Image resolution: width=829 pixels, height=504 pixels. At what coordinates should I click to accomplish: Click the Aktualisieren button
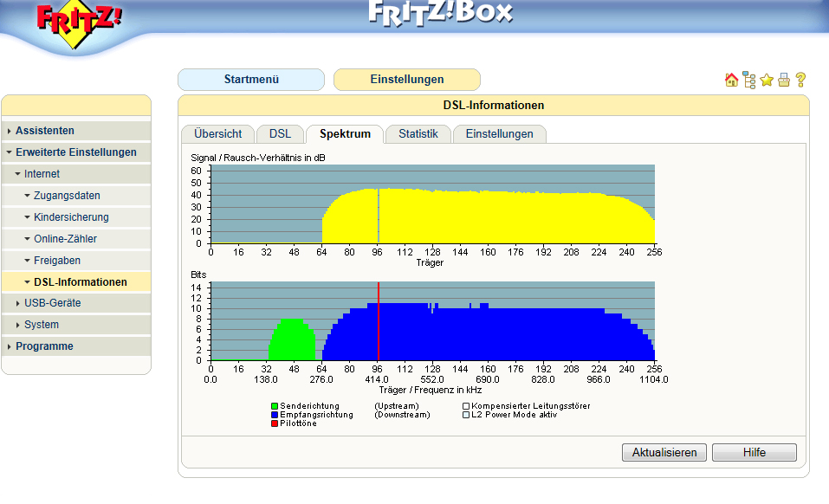pyautogui.click(x=664, y=453)
